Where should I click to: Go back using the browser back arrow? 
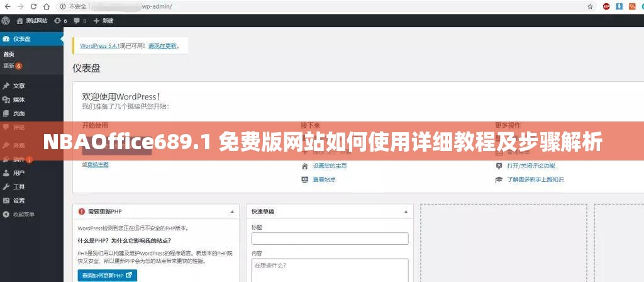[8, 6]
